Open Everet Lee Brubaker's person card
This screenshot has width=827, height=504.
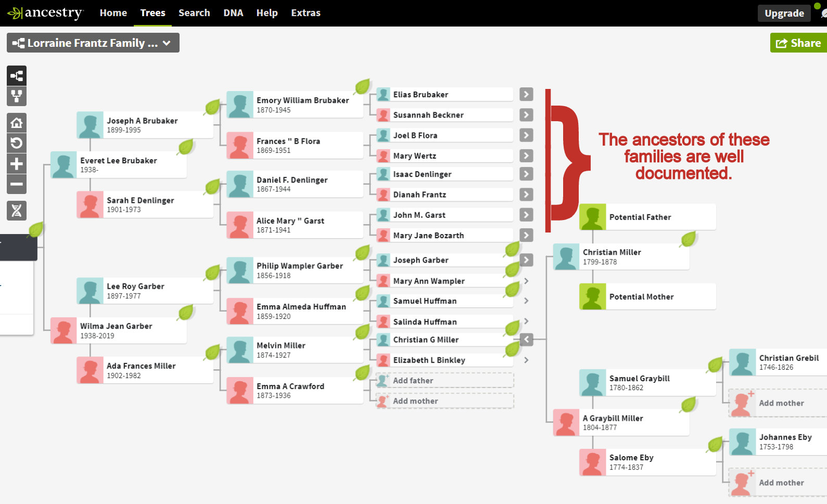point(119,165)
